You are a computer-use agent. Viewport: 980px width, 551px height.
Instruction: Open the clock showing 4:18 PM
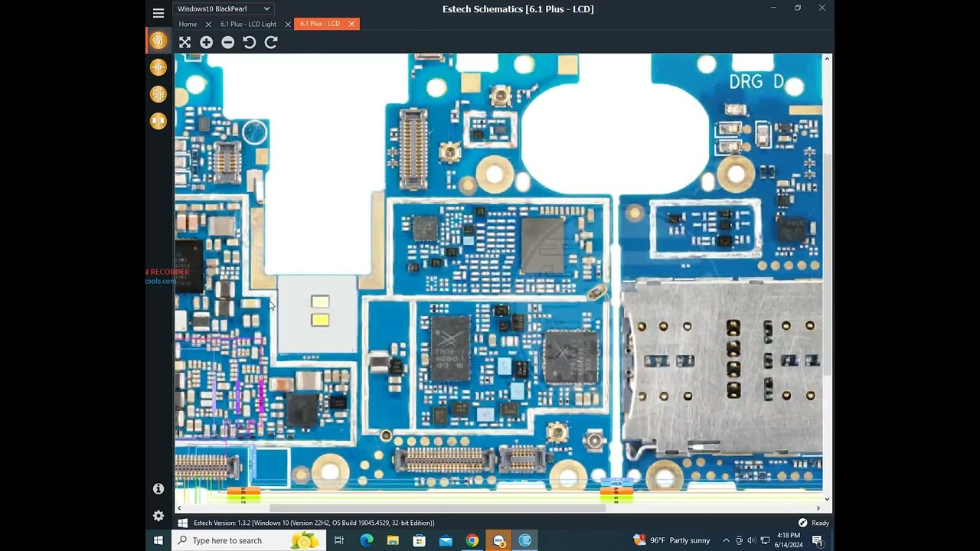point(789,540)
